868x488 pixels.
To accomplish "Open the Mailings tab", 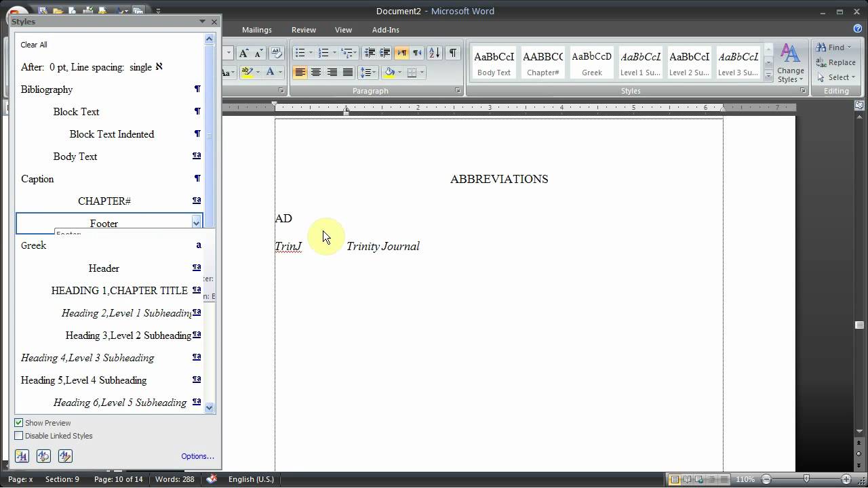I will (257, 30).
